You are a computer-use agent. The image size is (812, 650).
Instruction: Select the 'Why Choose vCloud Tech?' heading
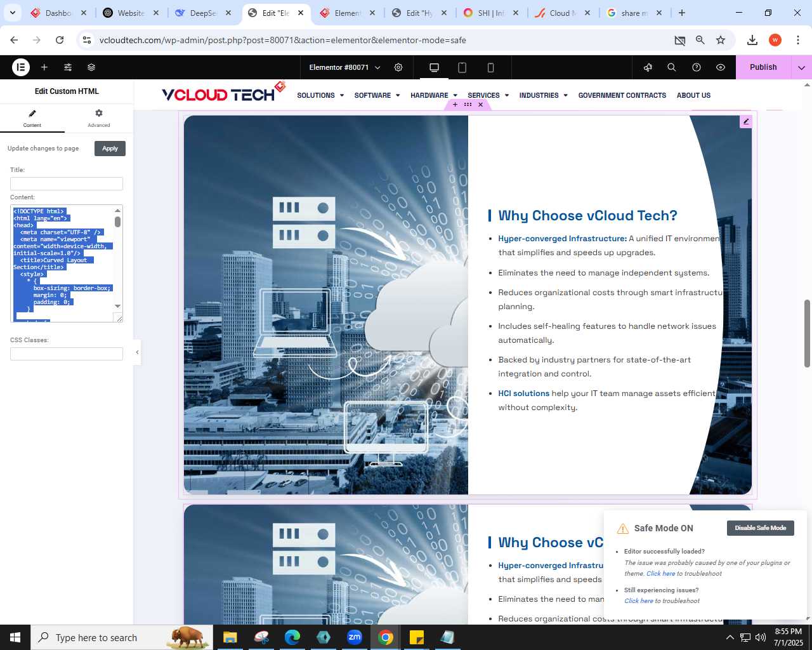(x=587, y=216)
